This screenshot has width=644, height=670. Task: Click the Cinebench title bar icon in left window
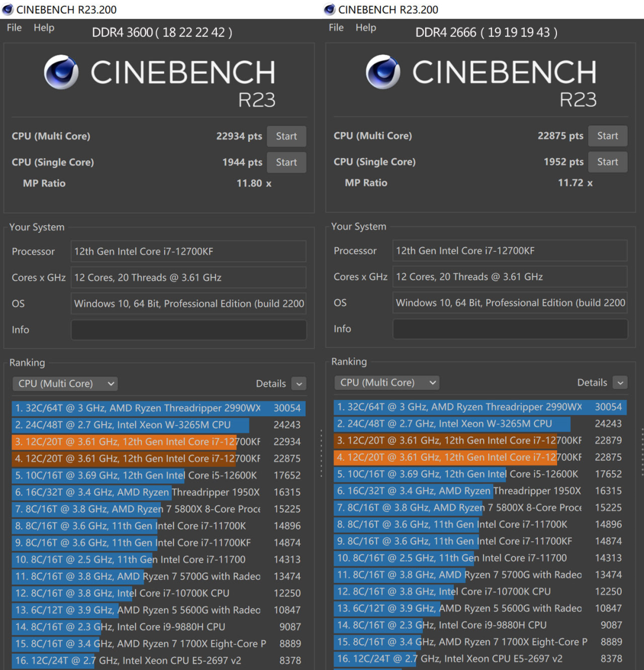[8, 10]
